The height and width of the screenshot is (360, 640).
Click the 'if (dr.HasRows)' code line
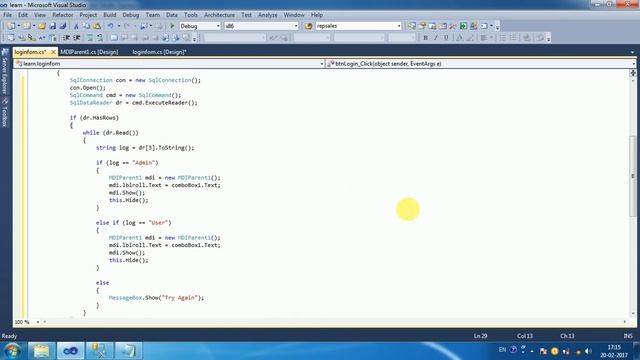94,118
